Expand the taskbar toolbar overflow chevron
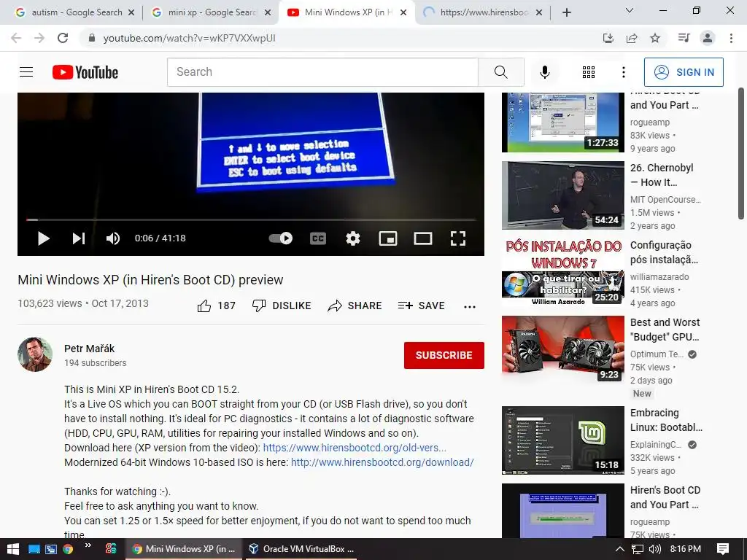 [88, 545]
